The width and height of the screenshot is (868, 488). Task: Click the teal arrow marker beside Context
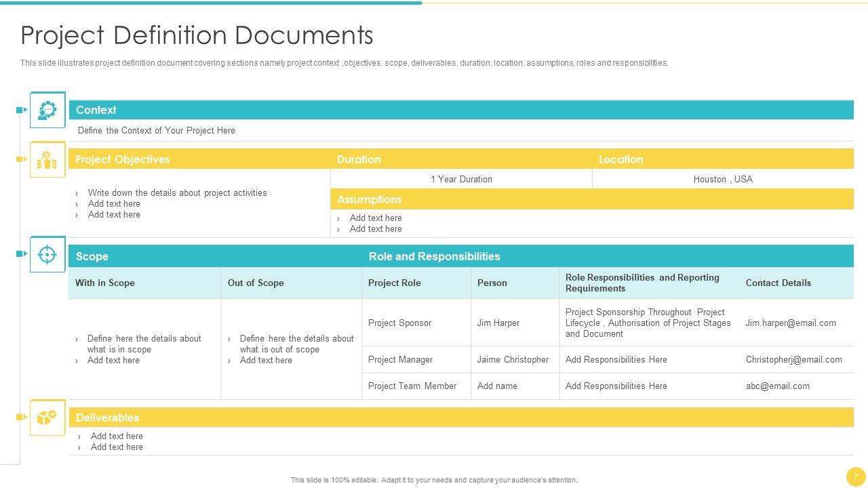[x=22, y=110]
